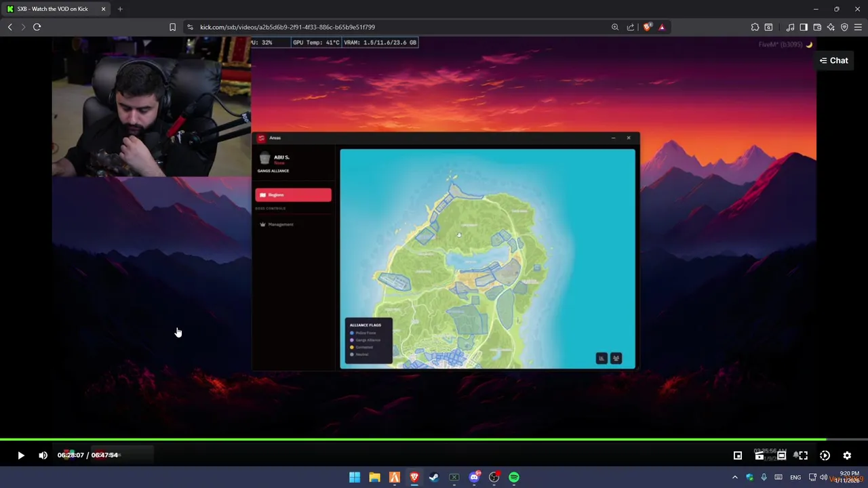Viewport: 868px width, 488px height.
Task: Click the Neutral gray flag legend
Action: coord(359,354)
